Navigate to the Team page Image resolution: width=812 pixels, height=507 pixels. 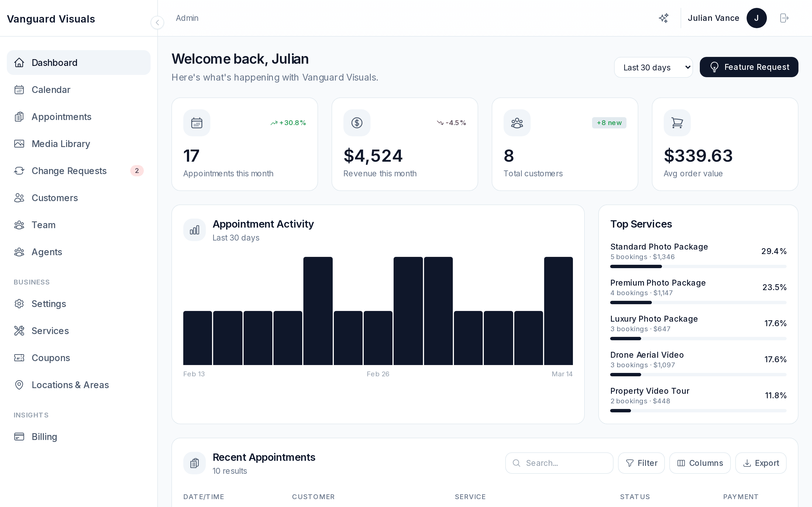point(44,225)
